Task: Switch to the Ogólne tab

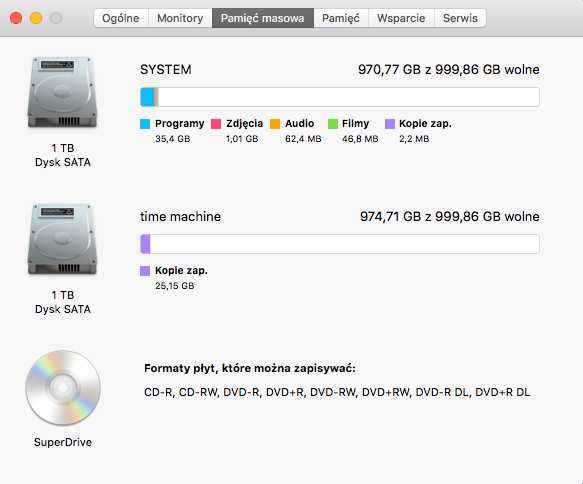Action: 121,18
